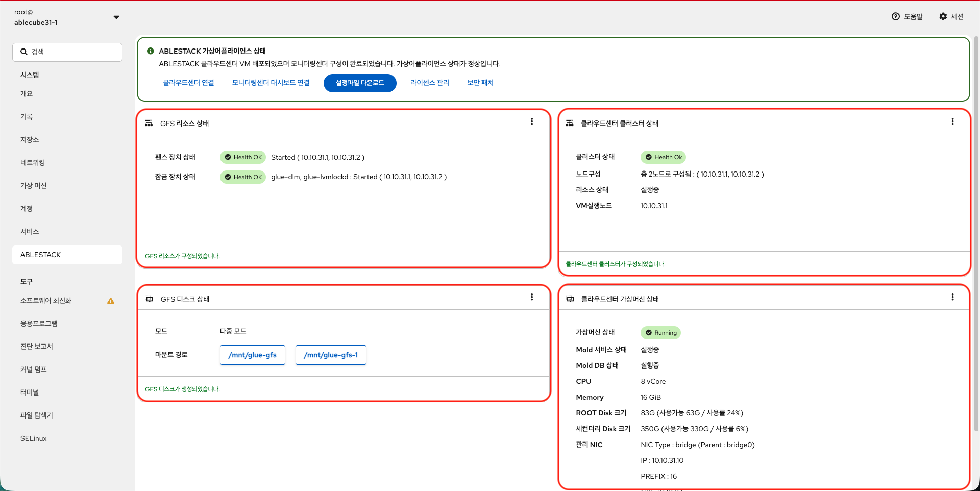Click the 클라우드센터 클러스터 상태 cluster icon
This screenshot has width=980, height=491.
pyautogui.click(x=570, y=124)
